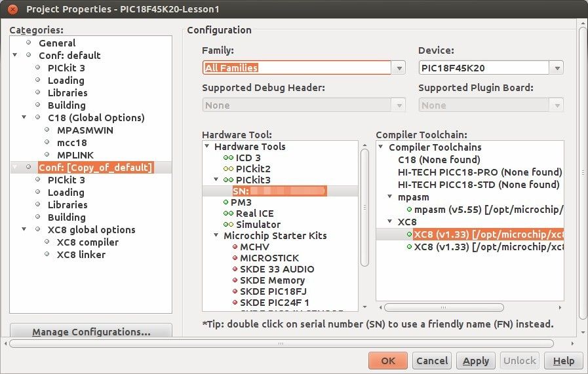Click MCHV red circle icon
Image resolution: width=588 pixels, height=374 pixels.
235,247
